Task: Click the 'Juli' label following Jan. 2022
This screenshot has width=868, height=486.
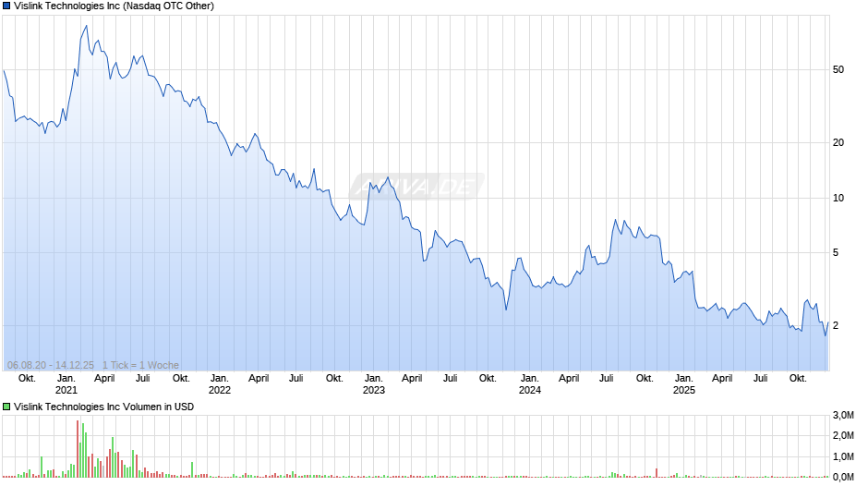Action: pyautogui.click(x=296, y=379)
